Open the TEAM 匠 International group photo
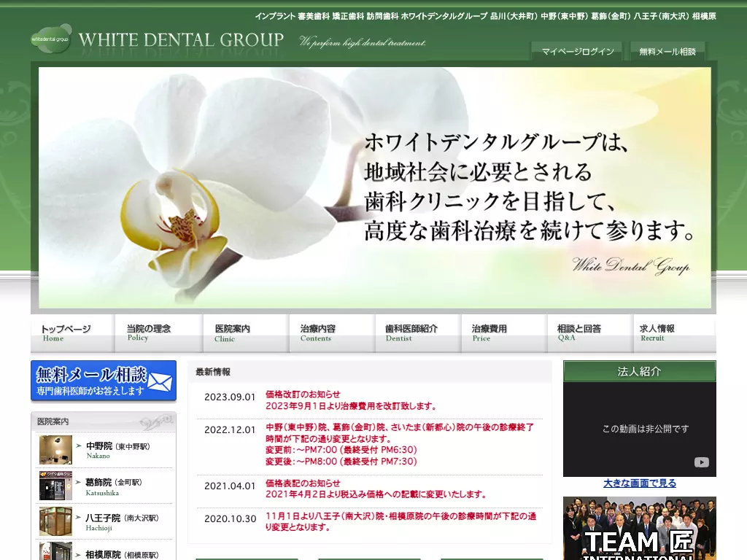Screen dimensions: 747x560 pos(639,529)
